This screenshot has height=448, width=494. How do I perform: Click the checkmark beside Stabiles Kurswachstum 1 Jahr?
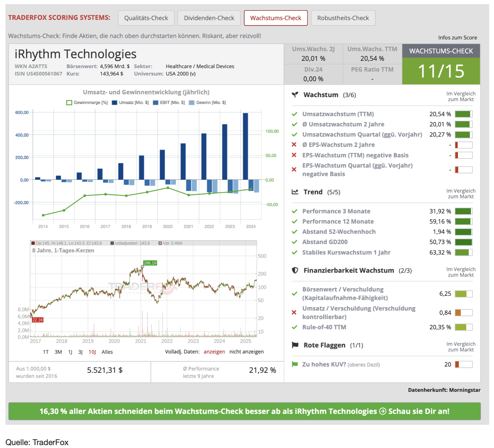(294, 252)
